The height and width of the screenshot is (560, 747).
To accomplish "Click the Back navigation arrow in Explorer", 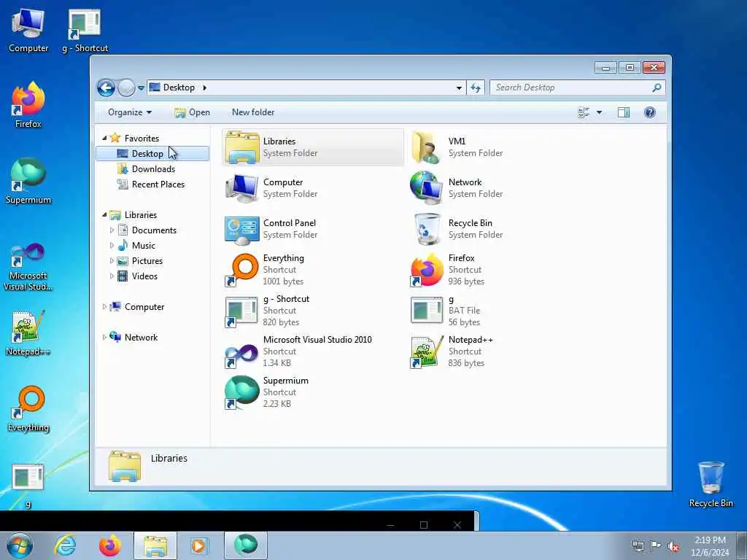I will [106, 87].
